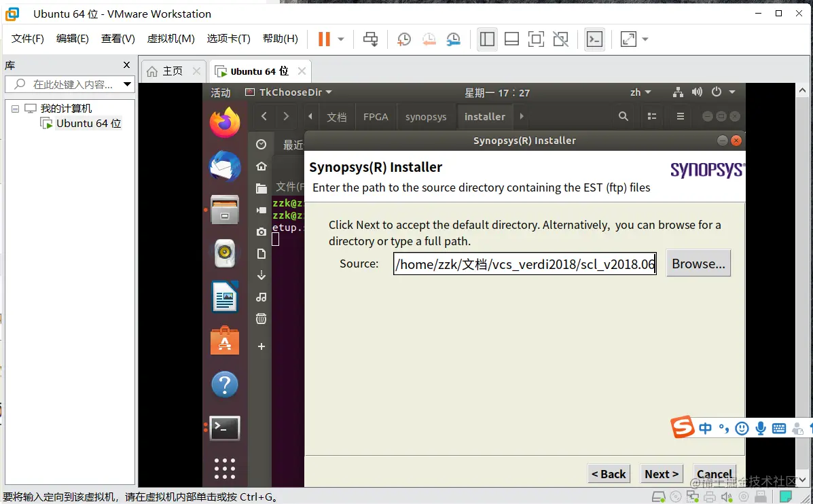Open the file manager hamburger menu

pos(681,116)
